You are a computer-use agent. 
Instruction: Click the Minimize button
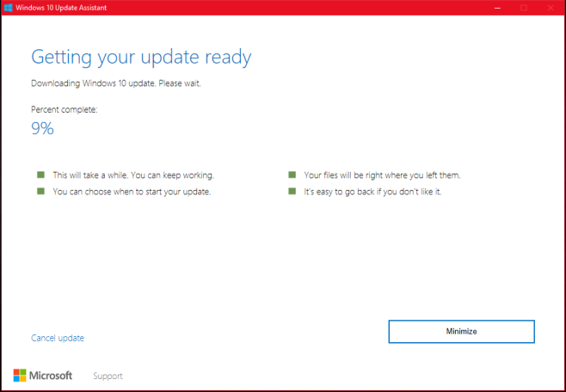click(x=461, y=332)
